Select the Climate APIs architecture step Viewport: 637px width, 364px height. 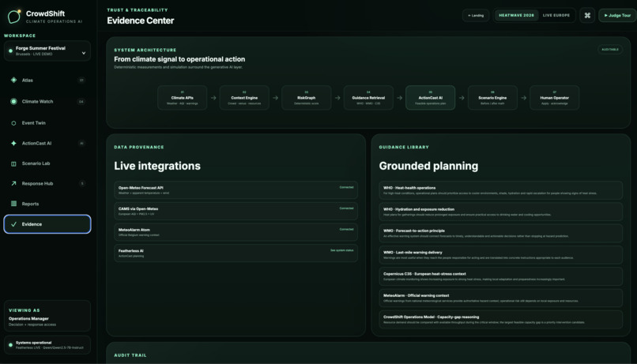coord(182,98)
